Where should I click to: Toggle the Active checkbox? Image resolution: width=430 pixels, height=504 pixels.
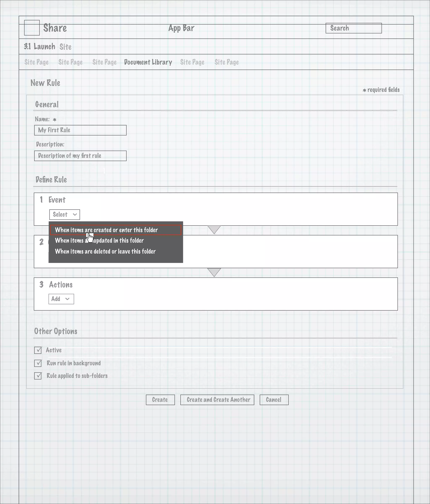tap(38, 350)
